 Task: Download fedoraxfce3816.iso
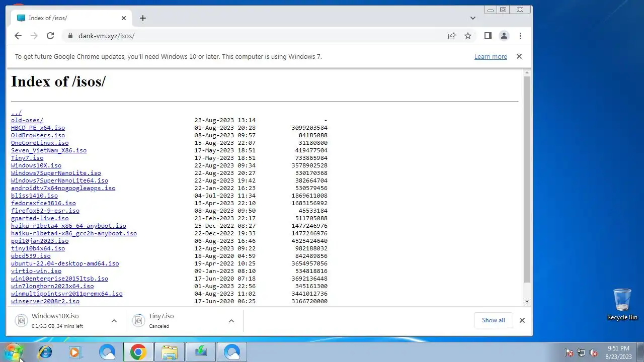pos(43,203)
